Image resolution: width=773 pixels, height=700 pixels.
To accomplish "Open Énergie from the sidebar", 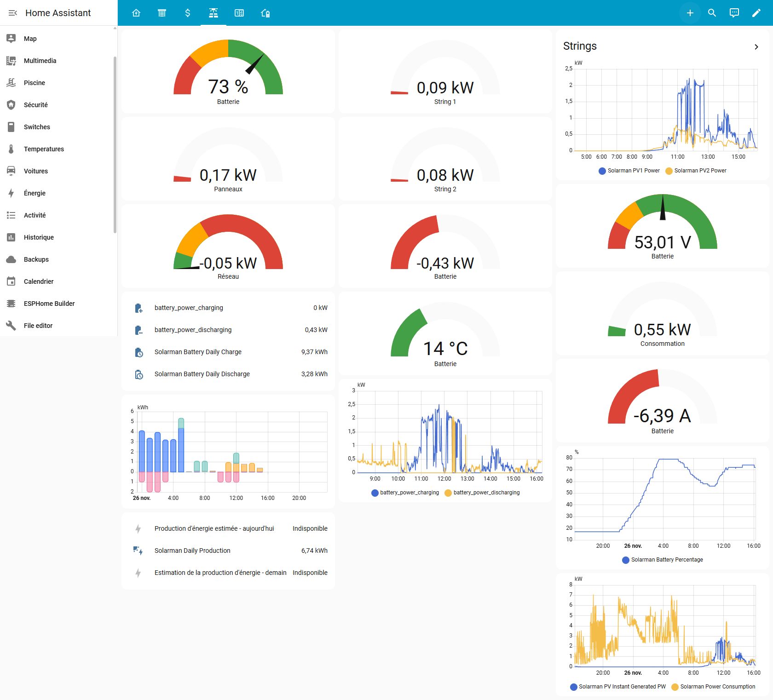I will (x=35, y=193).
